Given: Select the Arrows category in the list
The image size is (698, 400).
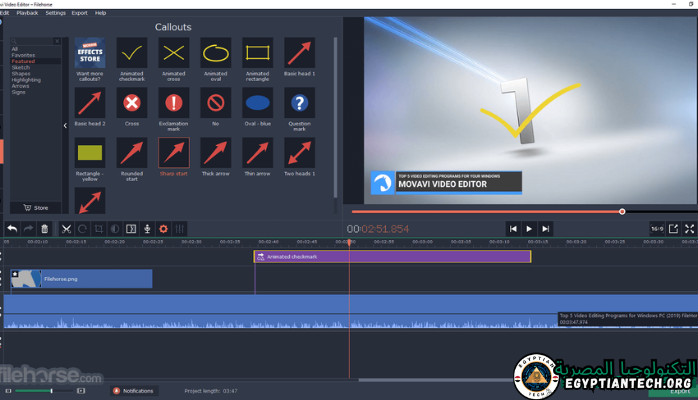Looking at the screenshot, I should pos(21,86).
